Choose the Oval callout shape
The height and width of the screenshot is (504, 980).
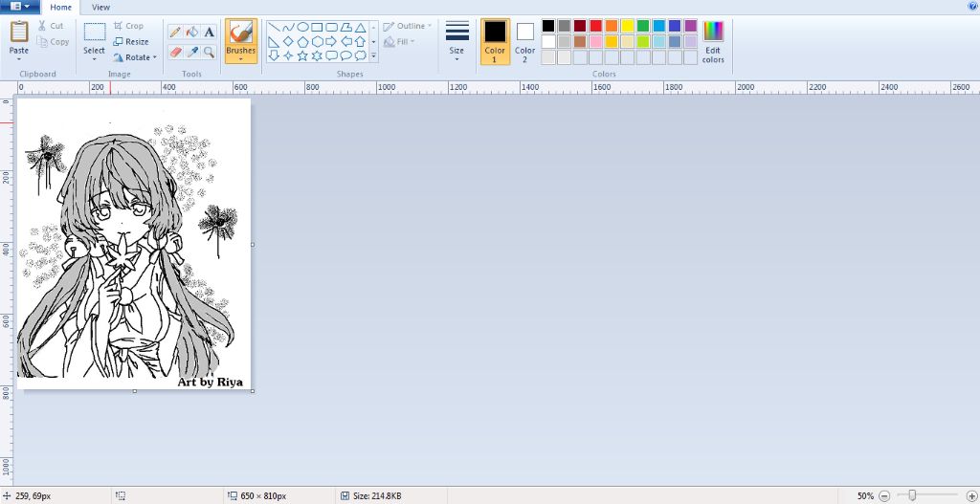(345, 55)
